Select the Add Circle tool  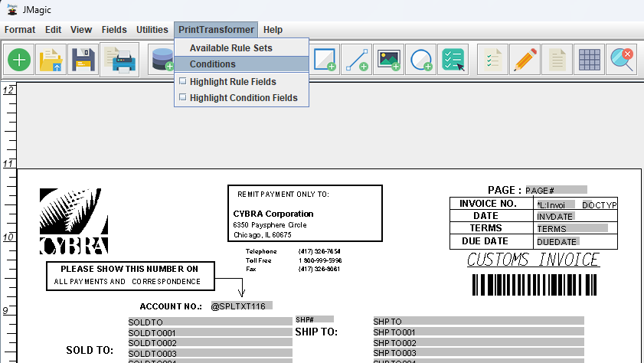(421, 60)
